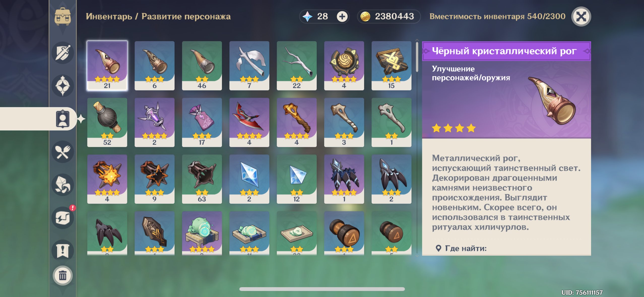Switch to the Materials tab icon
Screen dimensions: 644x297
(62, 185)
